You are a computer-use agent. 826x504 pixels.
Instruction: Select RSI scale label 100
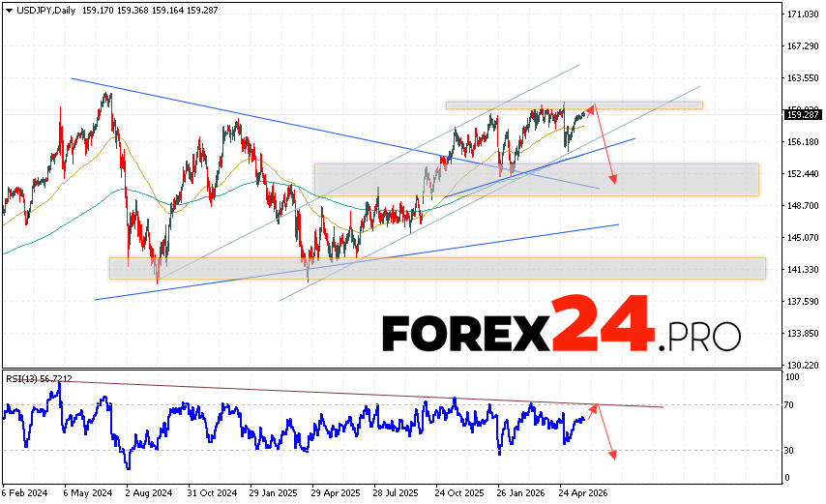(792, 377)
